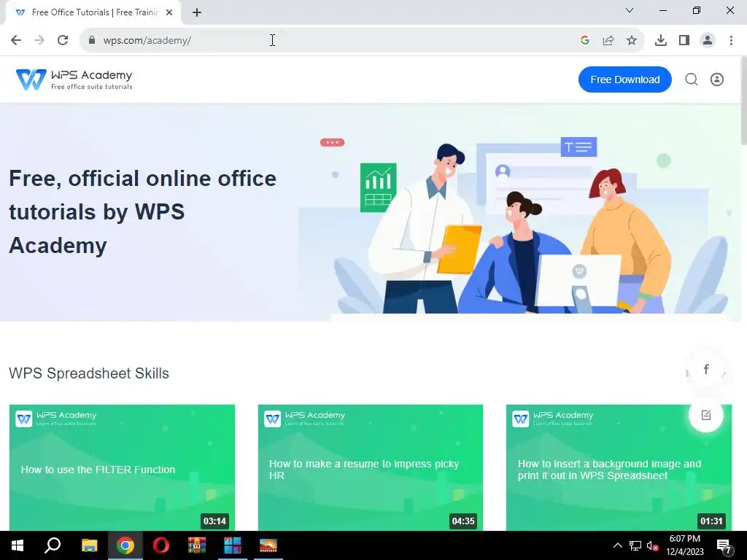Click the Google icon in the address bar

[x=585, y=41]
